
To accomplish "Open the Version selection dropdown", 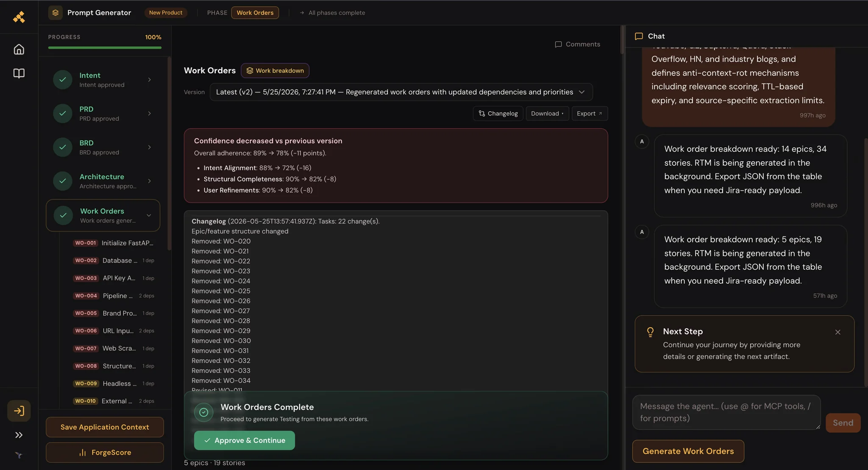I will click(401, 92).
